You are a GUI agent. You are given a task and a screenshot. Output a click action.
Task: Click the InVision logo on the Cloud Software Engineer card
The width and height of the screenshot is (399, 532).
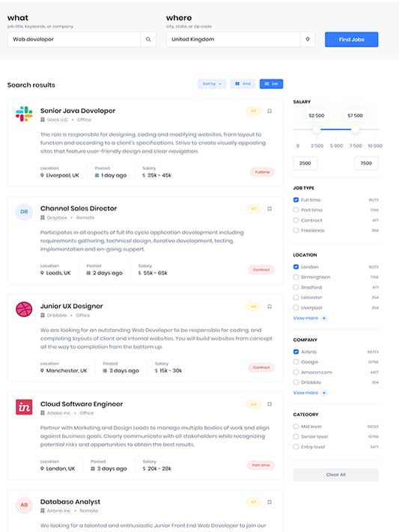click(x=24, y=407)
